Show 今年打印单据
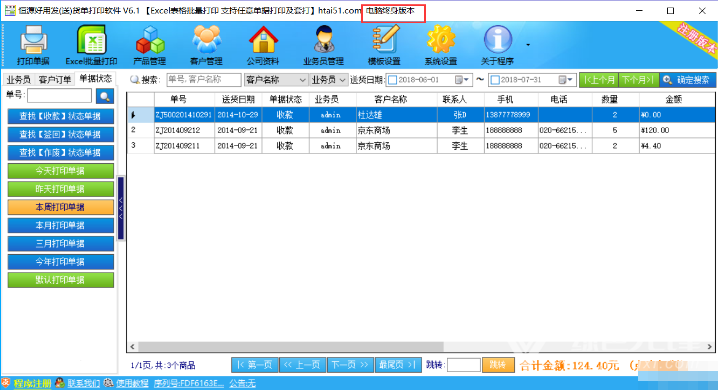The image size is (718, 390). (60, 262)
